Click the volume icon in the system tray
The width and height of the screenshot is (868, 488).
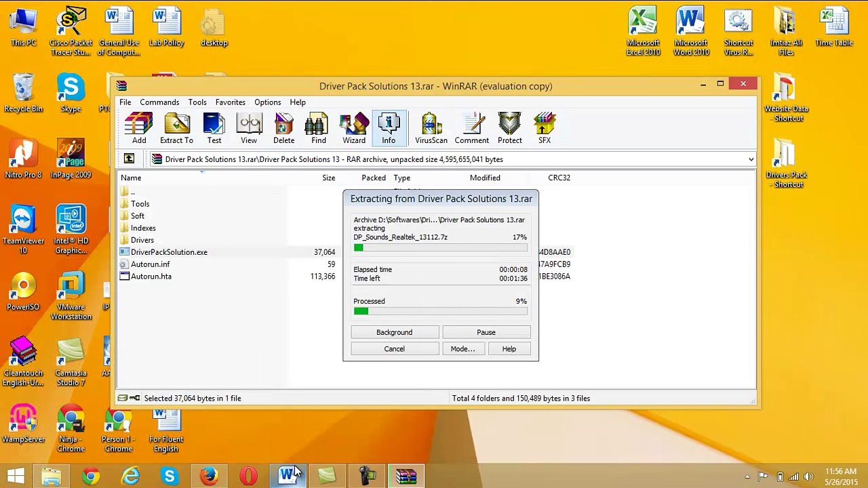(x=808, y=476)
